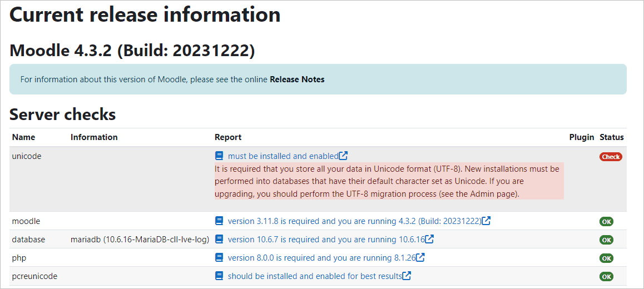Click external link icon after moodle version report

coord(486,221)
